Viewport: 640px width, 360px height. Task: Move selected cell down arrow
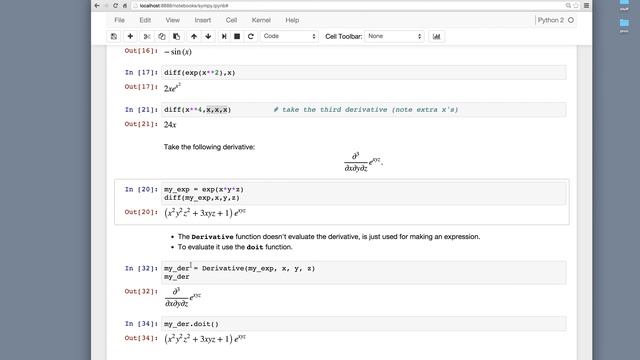point(208,36)
